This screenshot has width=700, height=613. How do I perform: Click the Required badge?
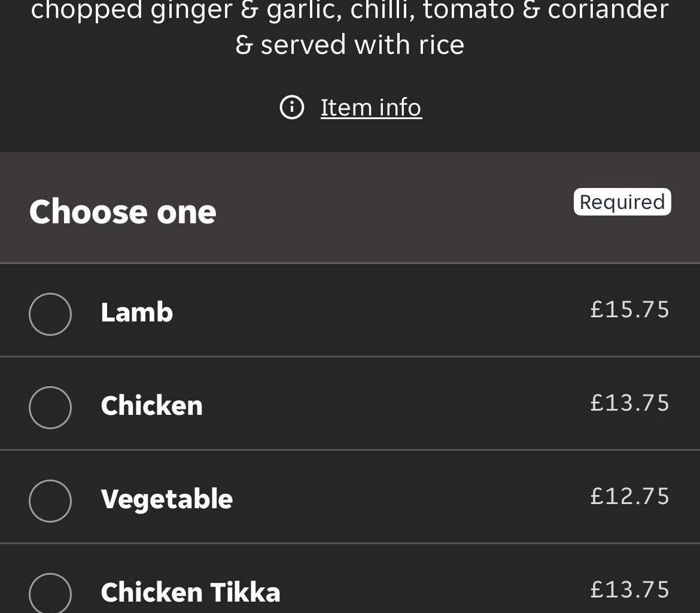622,202
